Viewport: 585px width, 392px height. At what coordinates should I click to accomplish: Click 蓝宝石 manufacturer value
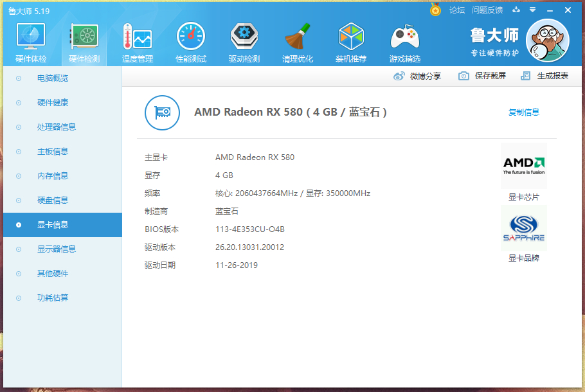[227, 211]
